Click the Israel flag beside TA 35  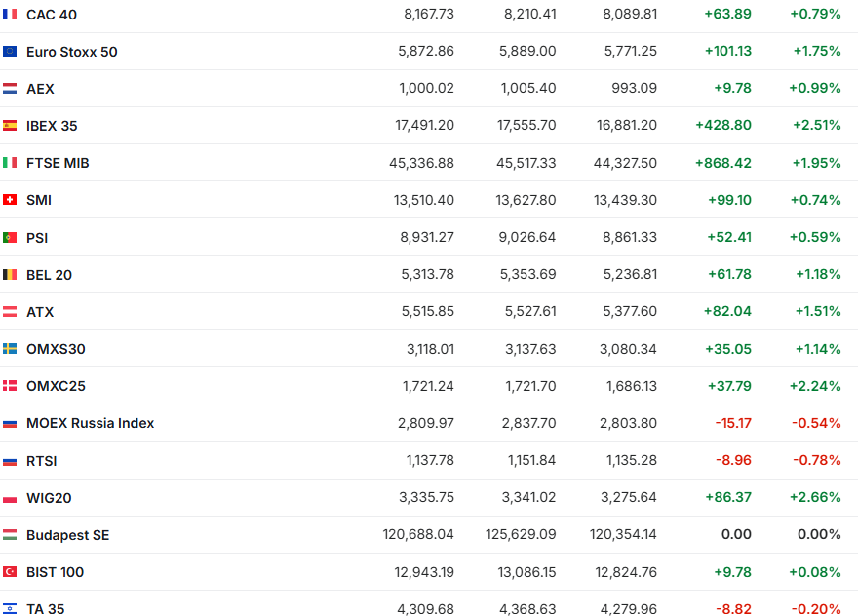[x=10, y=609]
